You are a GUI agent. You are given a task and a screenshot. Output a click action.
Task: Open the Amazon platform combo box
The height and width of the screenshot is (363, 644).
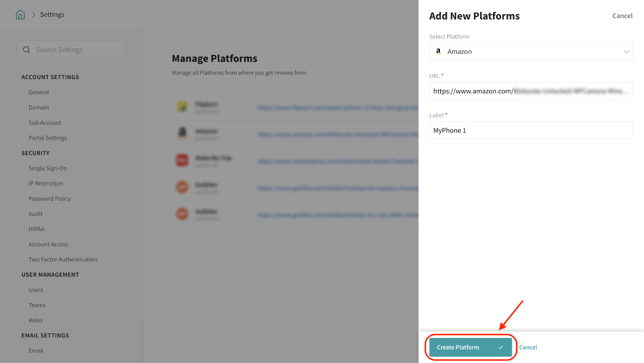[530, 52]
